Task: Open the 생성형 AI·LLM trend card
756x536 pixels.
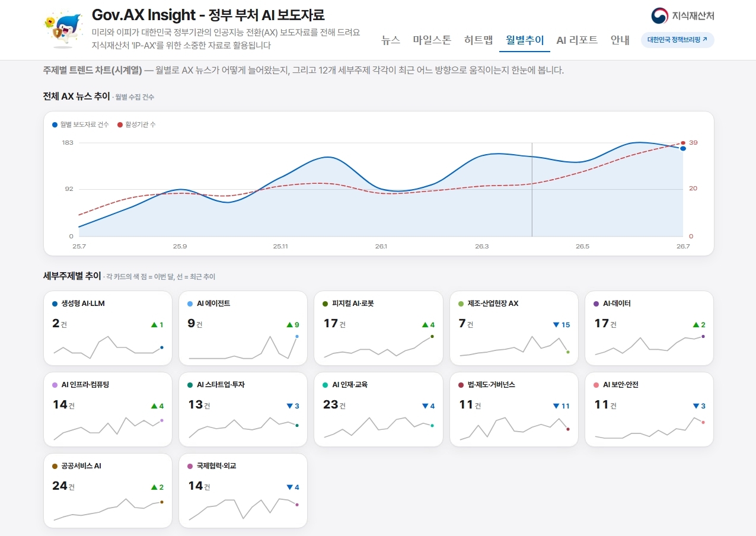Action: pos(108,328)
